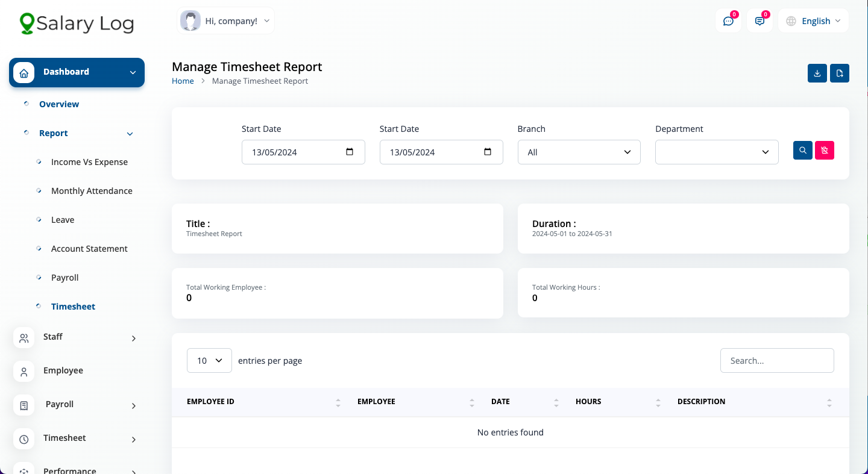Open Monthly Attendance report in sidebar
Viewport: 868px width, 474px height.
pyautogui.click(x=92, y=191)
